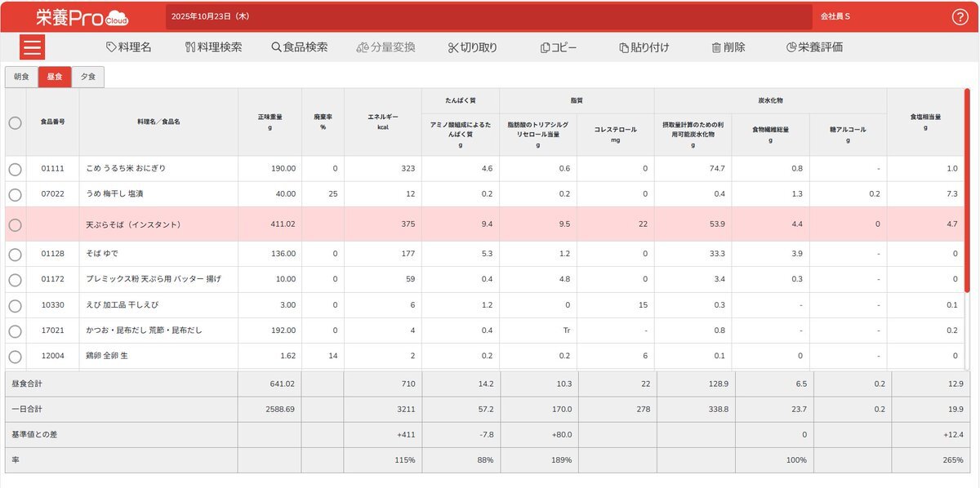Click 貼り付け paste tool
Viewport: 980px width, 488px height.
(x=644, y=47)
